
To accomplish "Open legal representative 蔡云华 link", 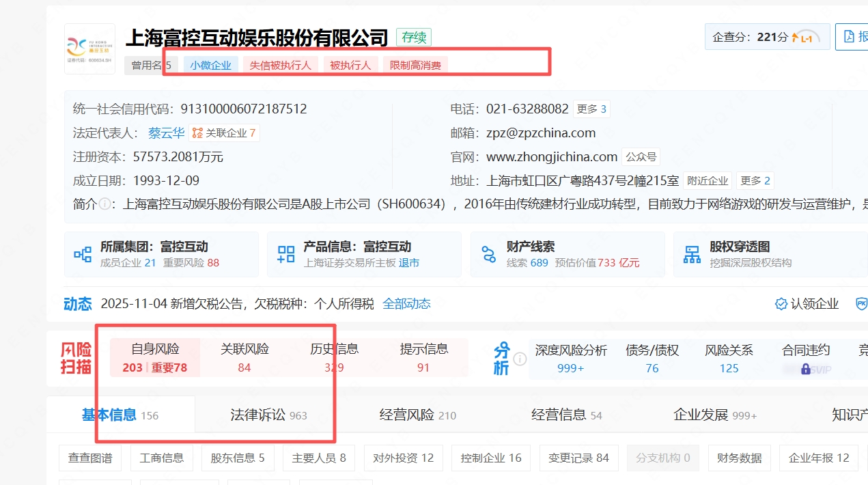I will click(166, 133).
